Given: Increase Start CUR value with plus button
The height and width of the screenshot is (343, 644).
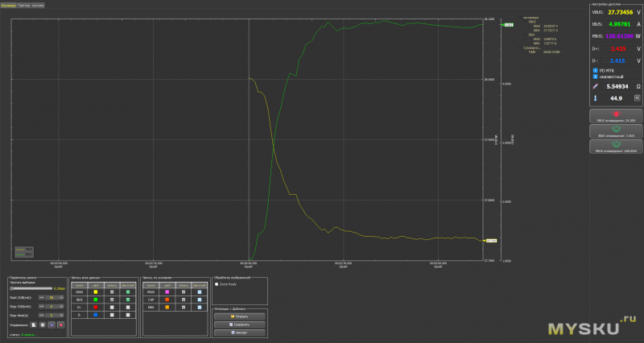Looking at the screenshot, I should [x=61, y=297].
